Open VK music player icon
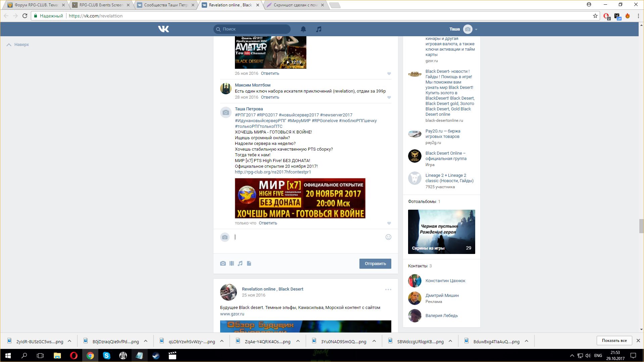The width and height of the screenshot is (644, 362). 319,29
